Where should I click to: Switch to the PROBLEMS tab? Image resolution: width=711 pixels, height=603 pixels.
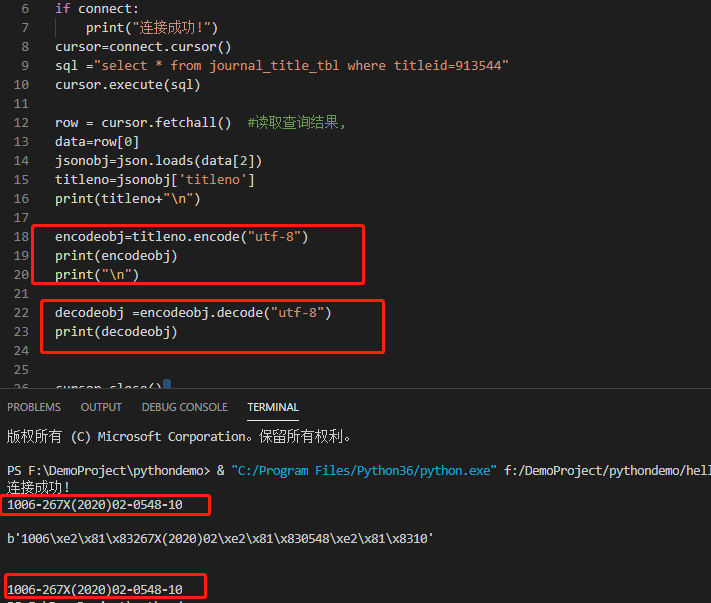click(34, 407)
